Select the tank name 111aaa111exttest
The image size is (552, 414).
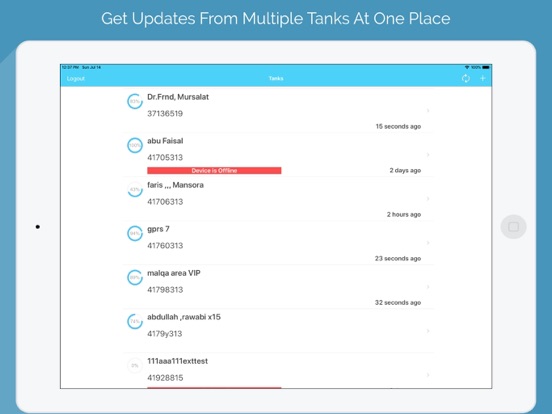point(177,361)
